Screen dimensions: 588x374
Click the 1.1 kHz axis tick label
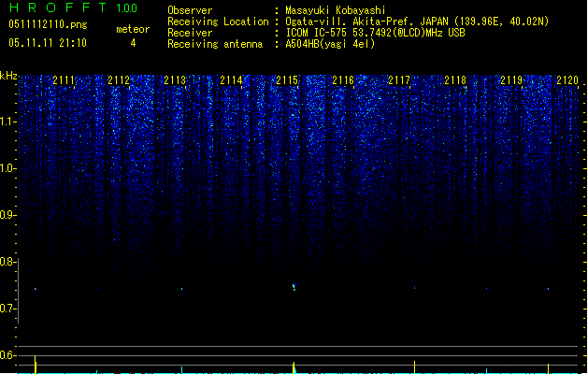(x=7, y=122)
